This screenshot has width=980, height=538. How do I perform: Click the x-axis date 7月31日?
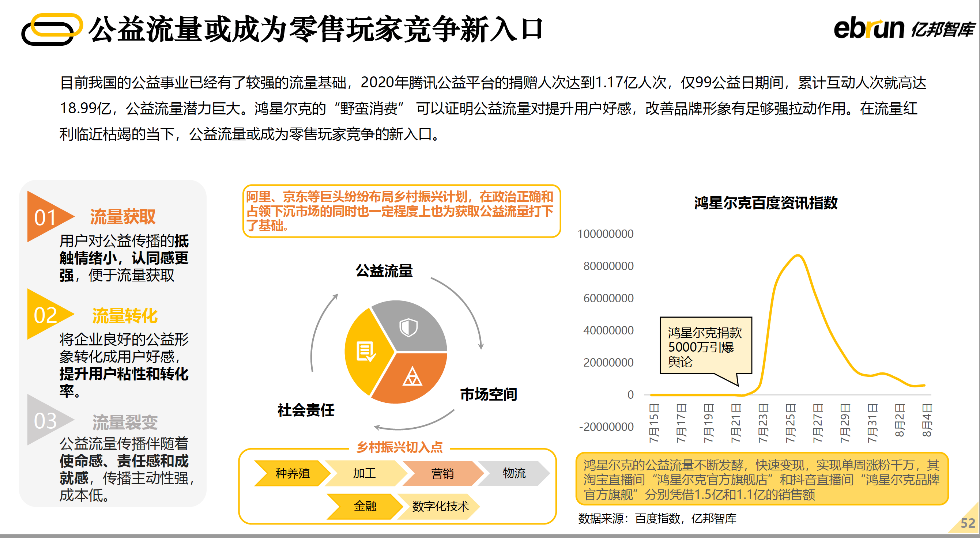872,423
